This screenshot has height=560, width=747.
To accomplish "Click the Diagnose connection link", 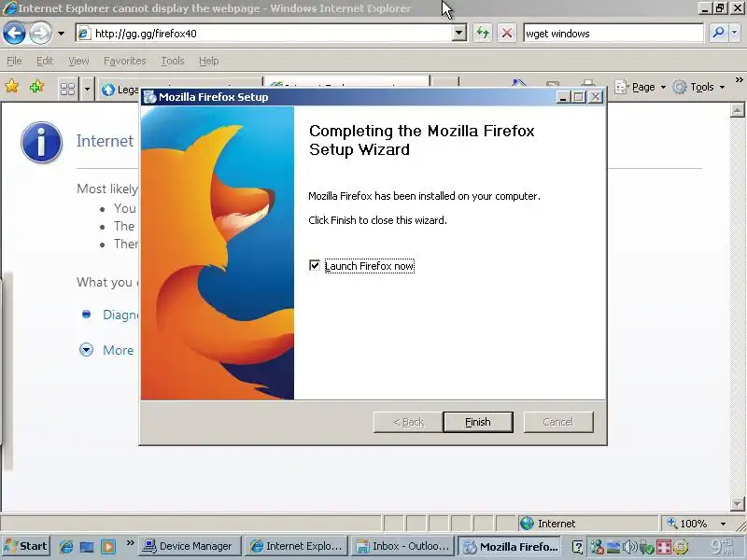I will pyautogui.click(x=121, y=315).
